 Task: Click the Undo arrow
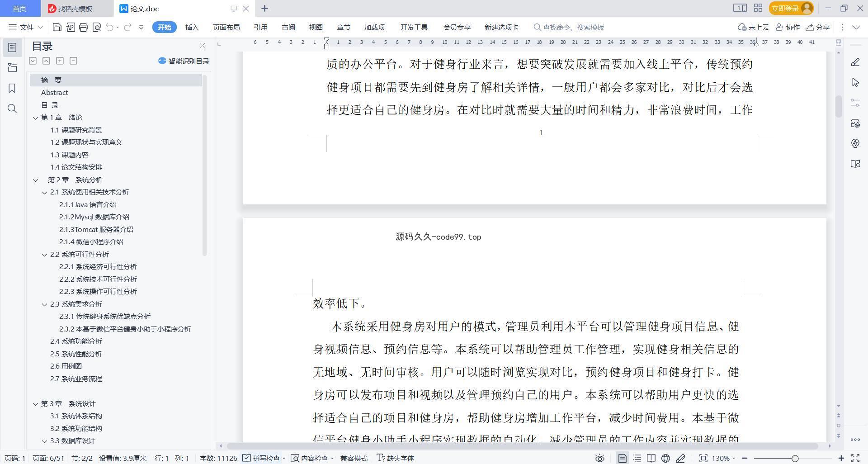(109, 27)
